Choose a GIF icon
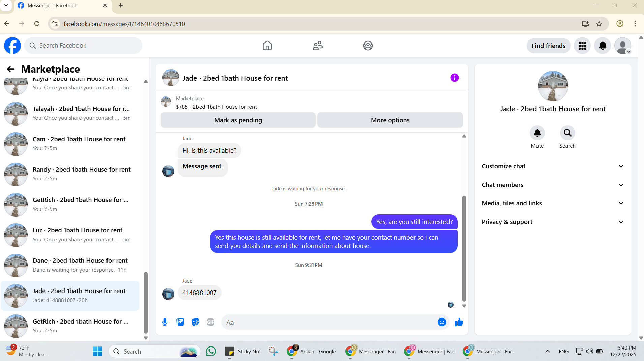This screenshot has width=644, height=361. (211, 322)
